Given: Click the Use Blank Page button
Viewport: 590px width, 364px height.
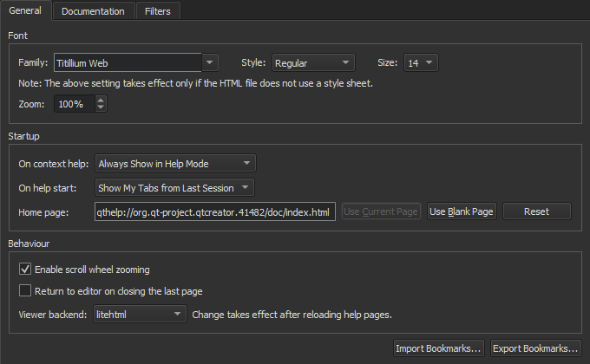Looking at the screenshot, I should (x=462, y=211).
